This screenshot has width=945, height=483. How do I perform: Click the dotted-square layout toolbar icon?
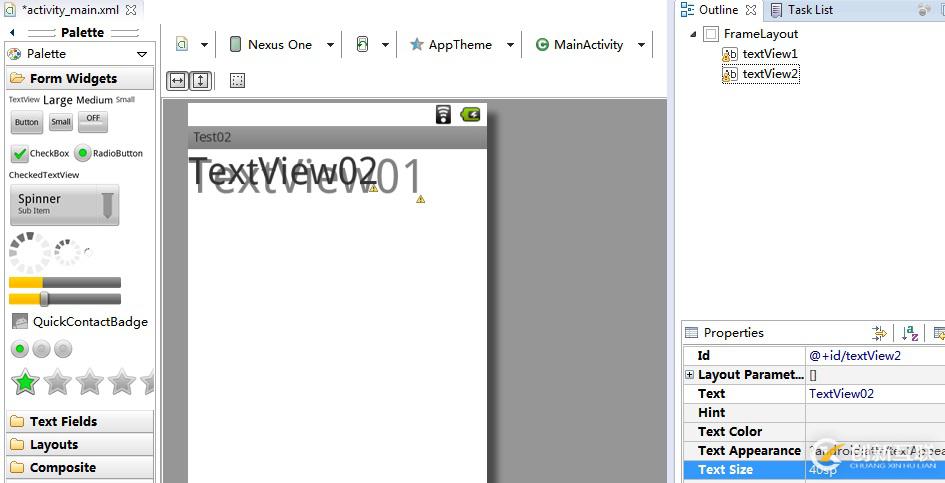pos(237,81)
